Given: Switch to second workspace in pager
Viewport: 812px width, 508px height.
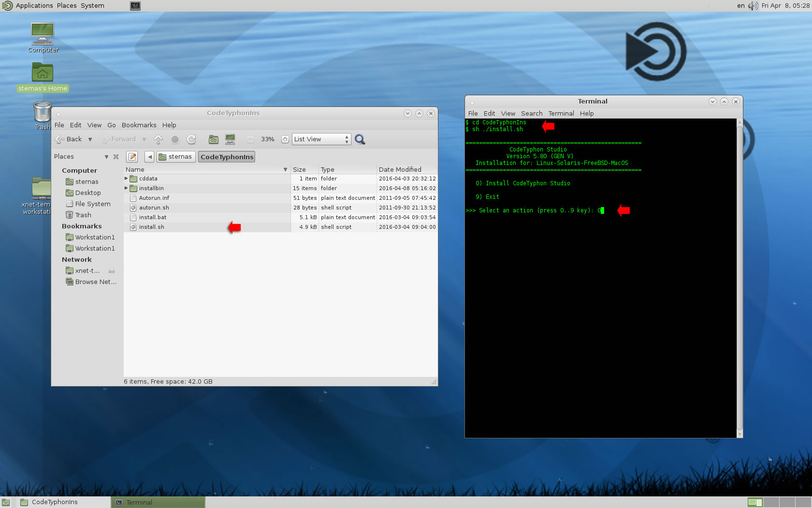Looking at the screenshot, I should (771, 502).
